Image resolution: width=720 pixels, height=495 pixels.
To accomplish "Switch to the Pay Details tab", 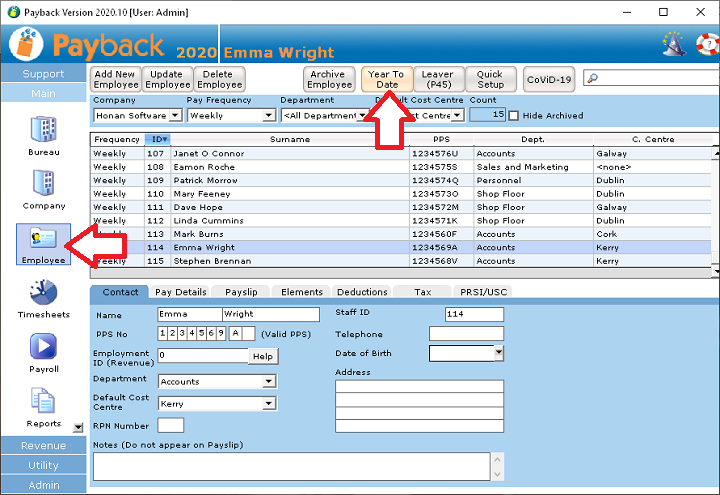I will click(x=181, y=292).
